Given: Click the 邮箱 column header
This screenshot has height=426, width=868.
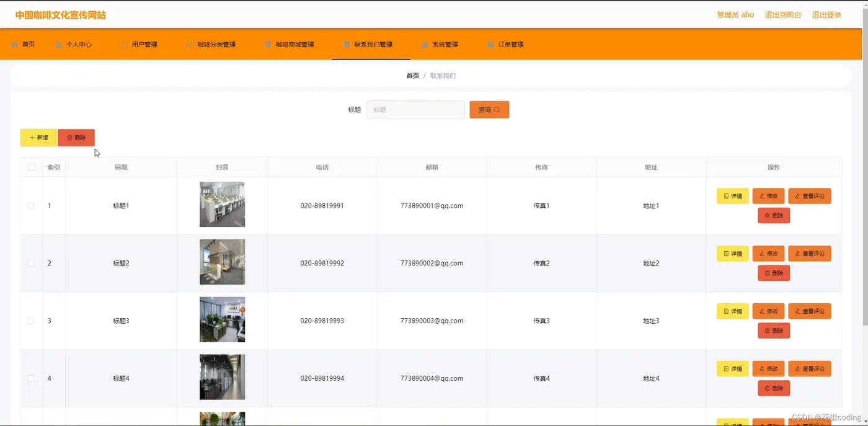Looking at the screenshot, I should pos(432,167).
